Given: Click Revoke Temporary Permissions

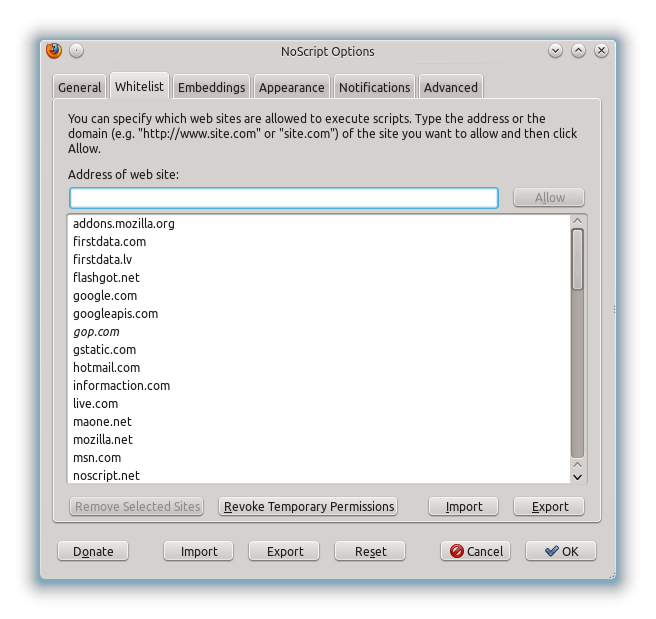Looking at the screenshot, I should [308, 506].
